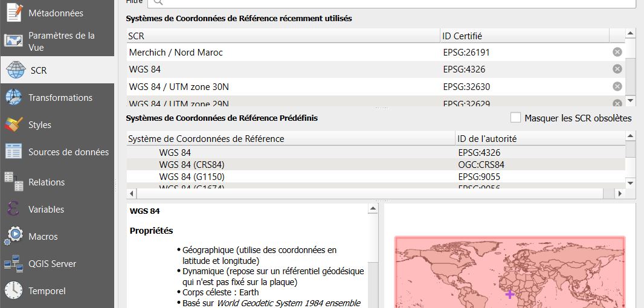Remove WGS 84 / UTM zone 30N entry
The image size is (644, 308).
tap(617, 86)
